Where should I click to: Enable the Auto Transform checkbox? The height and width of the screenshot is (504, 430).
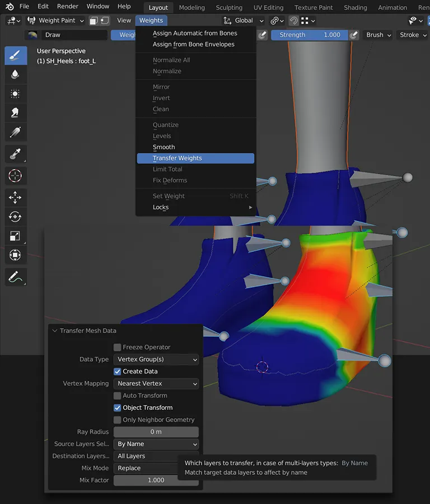coord(118,396)
